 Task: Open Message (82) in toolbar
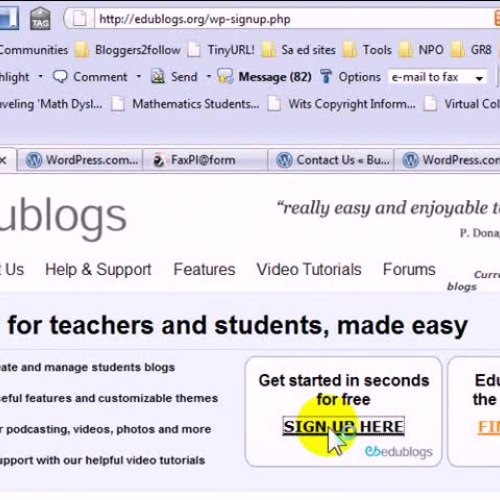click(264, 77)
